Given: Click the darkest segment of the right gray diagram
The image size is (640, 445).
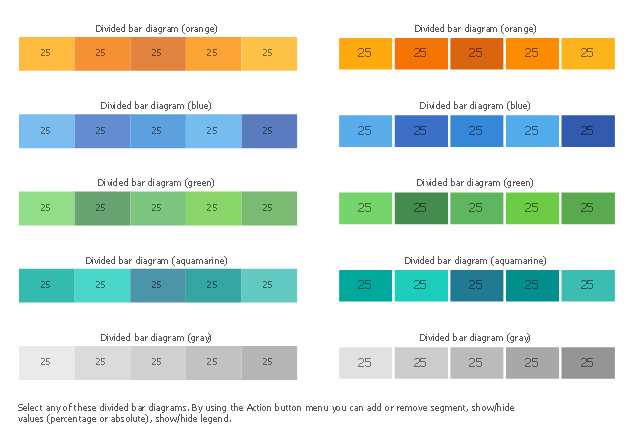Looking at the screenshot, I should (x=587, y=362).
